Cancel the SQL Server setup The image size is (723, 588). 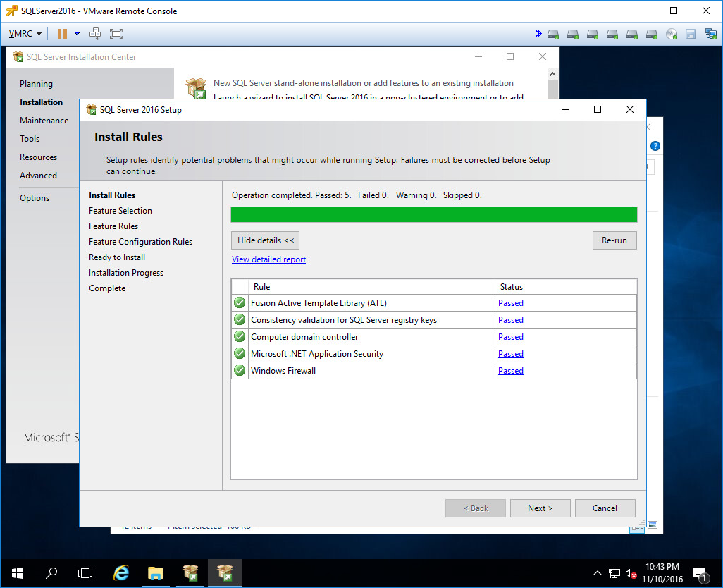coord(605,508)
